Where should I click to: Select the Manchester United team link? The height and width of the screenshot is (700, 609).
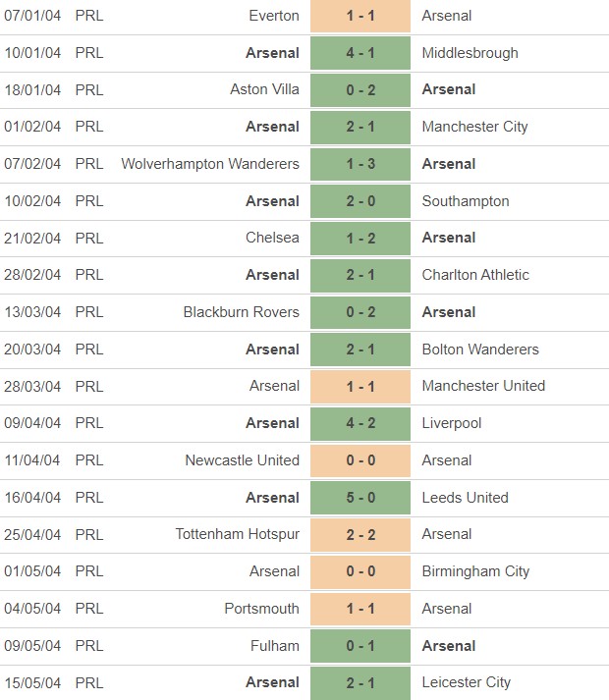pos(483,386)
